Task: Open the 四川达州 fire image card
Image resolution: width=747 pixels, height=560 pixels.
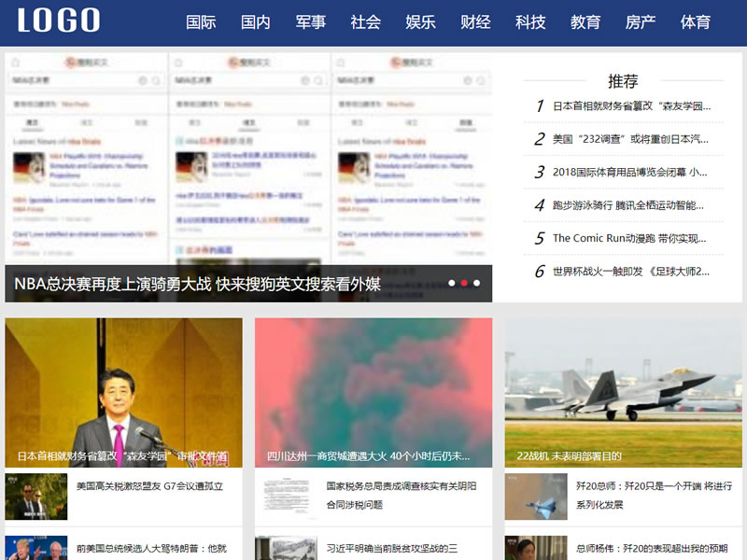Action: click(x=373, y=392)
